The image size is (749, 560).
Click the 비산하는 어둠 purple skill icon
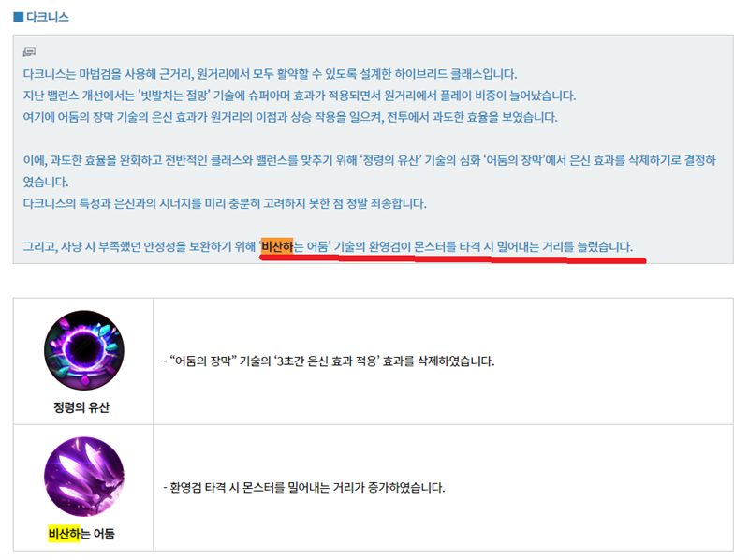pos(84,477)
